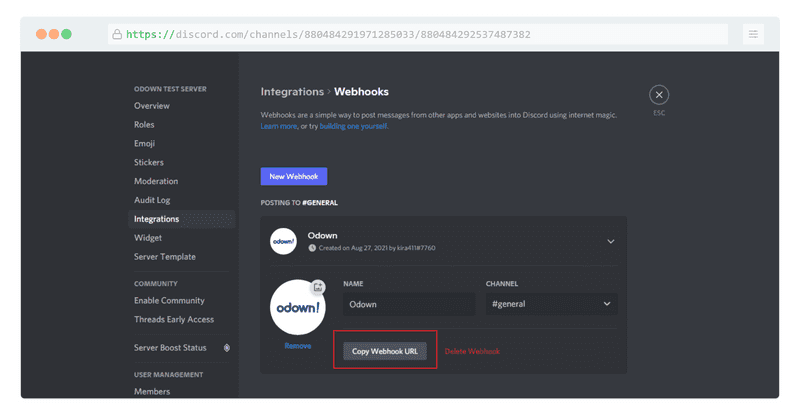The image size is (800, 415).
Task: Select Audit Log in the sidebar
Action: pyautogui.click(x=152, y=200)
